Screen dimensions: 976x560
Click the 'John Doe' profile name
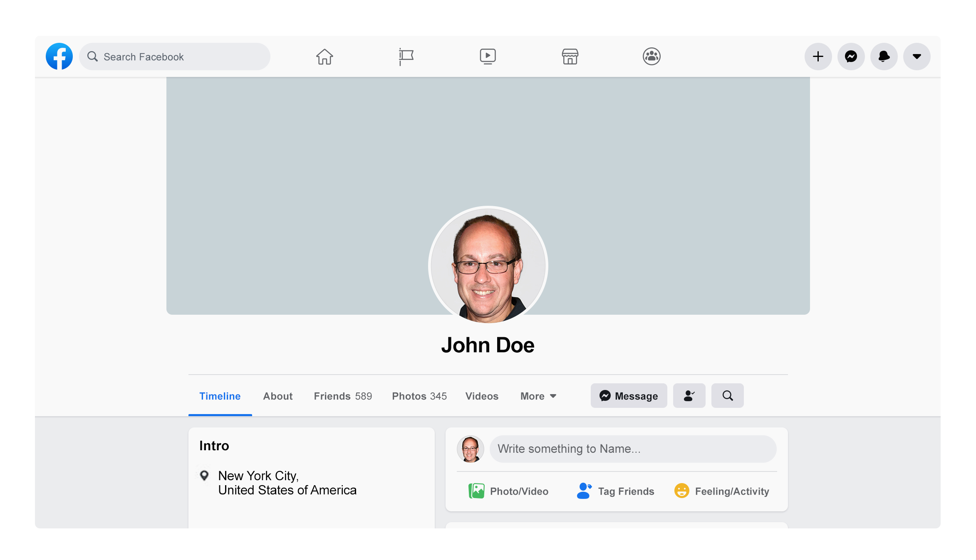(488, 345)
